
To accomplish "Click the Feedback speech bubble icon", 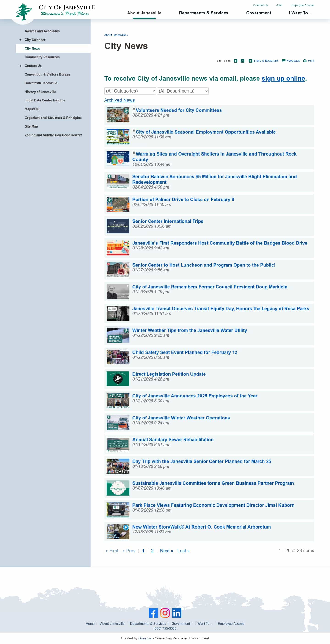I will click(283, 60).
